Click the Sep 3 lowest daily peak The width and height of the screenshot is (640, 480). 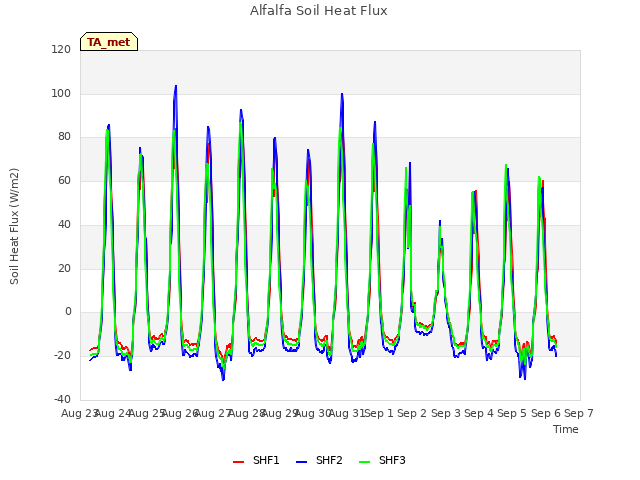click(440, 221)
